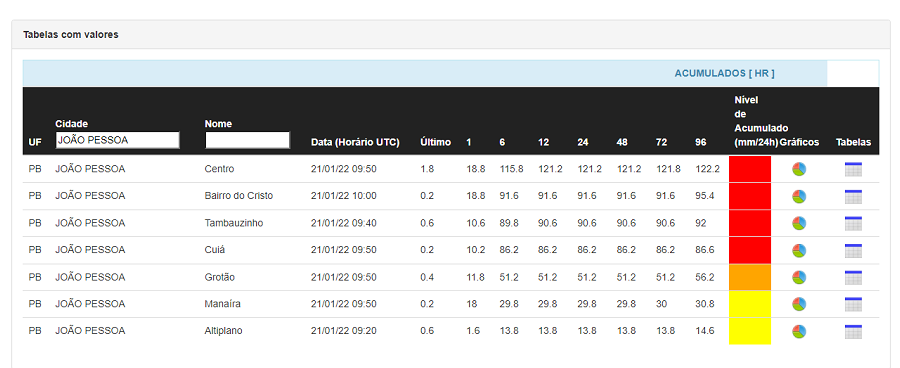Click the orange level swatch for Grotão
Screen dimensions: 900x368
tap(750, 277)
